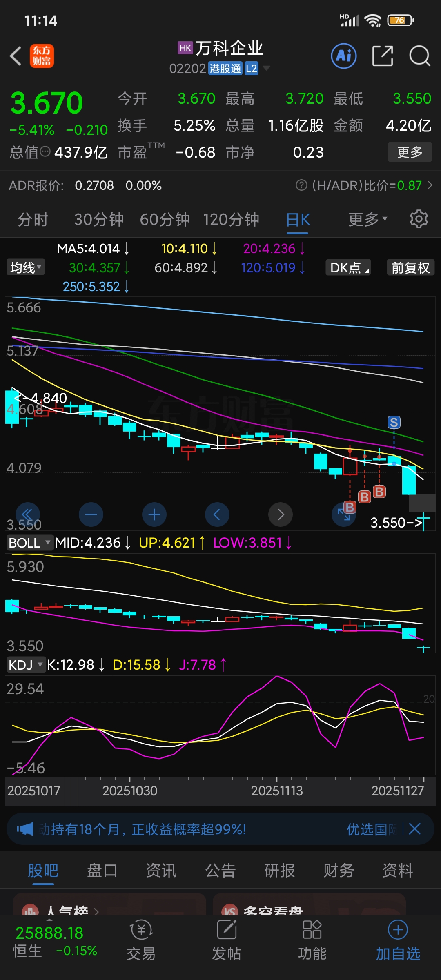Open the DK点 dropdown
Screen dimensions: 441x980
coord(348,267)
